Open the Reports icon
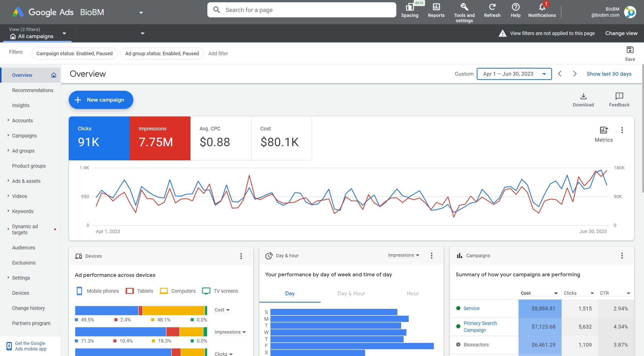Image resolution: width=644 pixels, height=356 pixels. point(436,7)
